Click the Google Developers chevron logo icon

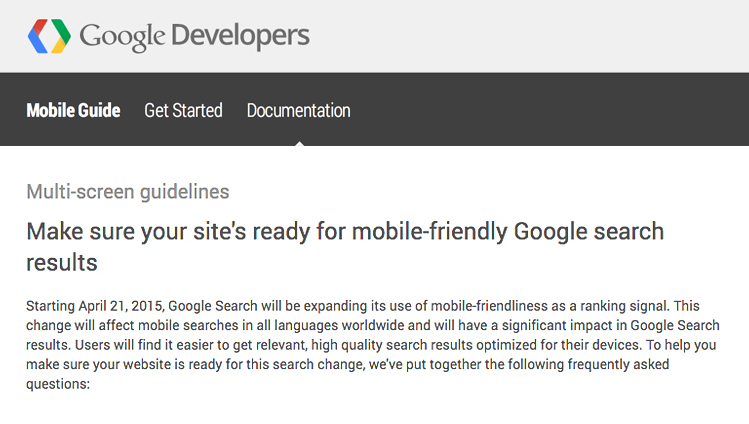click(48, 36)
